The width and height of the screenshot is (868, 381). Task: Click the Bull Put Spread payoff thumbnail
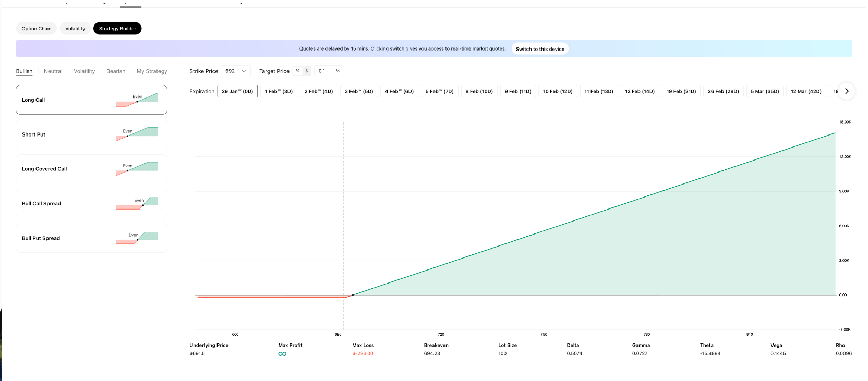coord(137,238)
